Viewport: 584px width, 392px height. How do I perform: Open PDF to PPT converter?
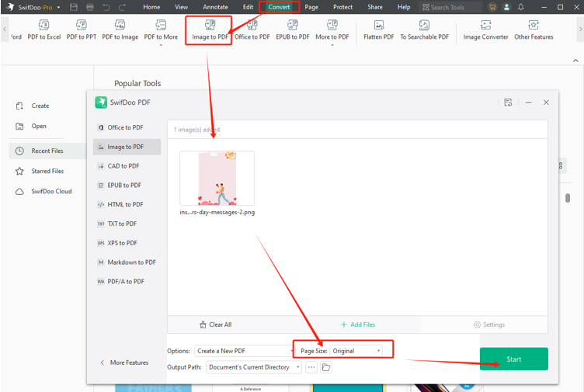[x=82, y=29]
